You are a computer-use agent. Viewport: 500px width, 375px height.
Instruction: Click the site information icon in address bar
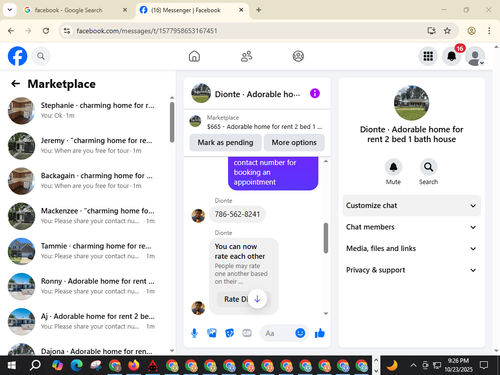pos(67,31)
